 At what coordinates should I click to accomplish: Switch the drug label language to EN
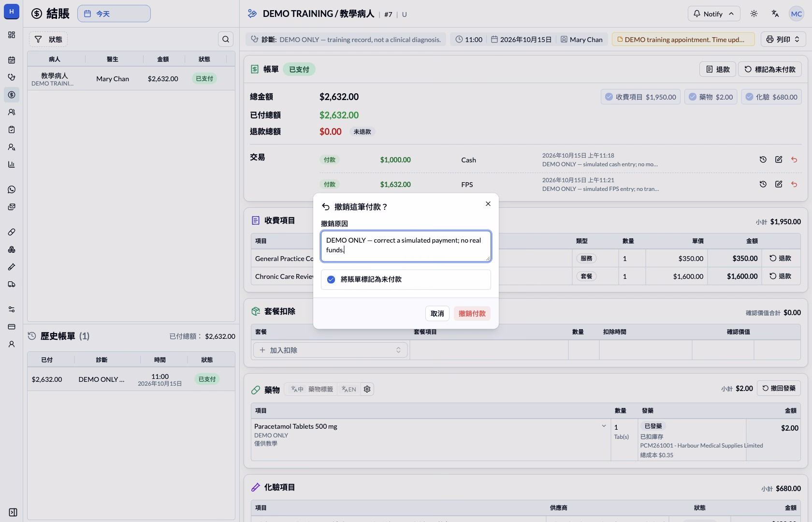coord(349,389)
